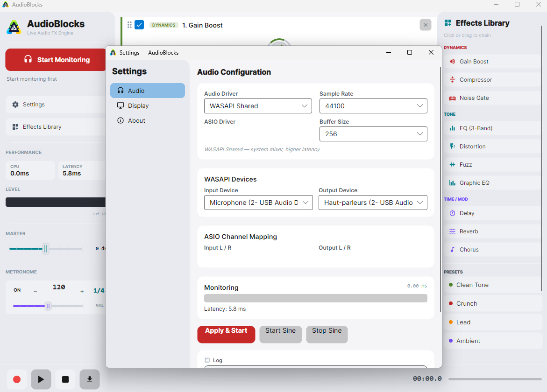Click the Chorus music note icon
Screen dimensions: 547x392
tap(452, 250)
